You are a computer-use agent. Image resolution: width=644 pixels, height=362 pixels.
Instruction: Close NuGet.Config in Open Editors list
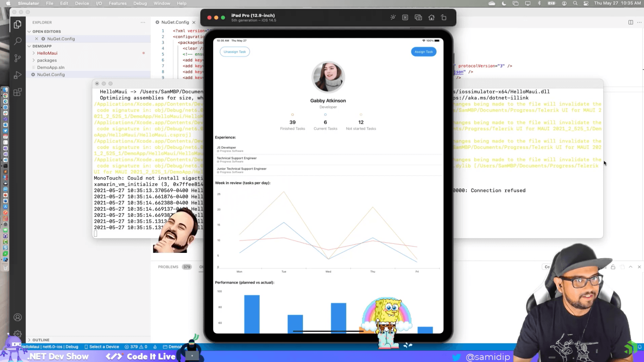click(36, 39)
